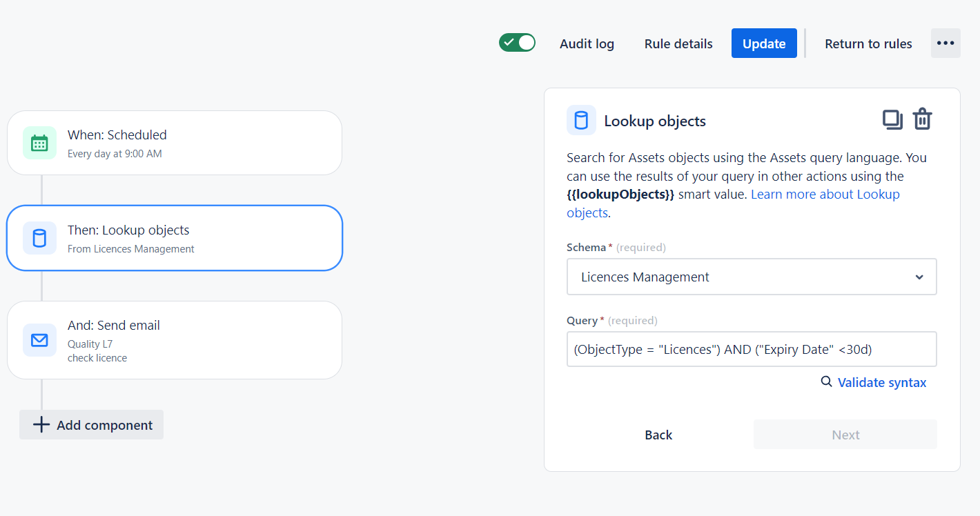Validate syntax of the query

pos(882,381)
